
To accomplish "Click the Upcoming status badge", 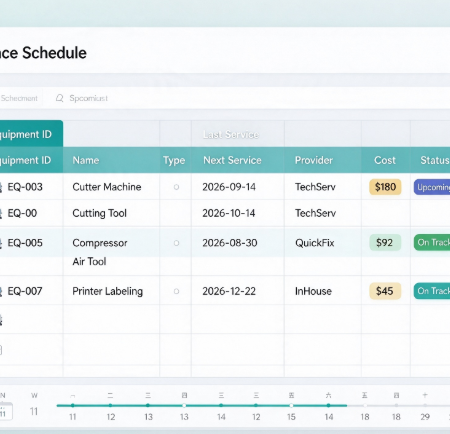I will pyautogui.click(x=432, y=187).
